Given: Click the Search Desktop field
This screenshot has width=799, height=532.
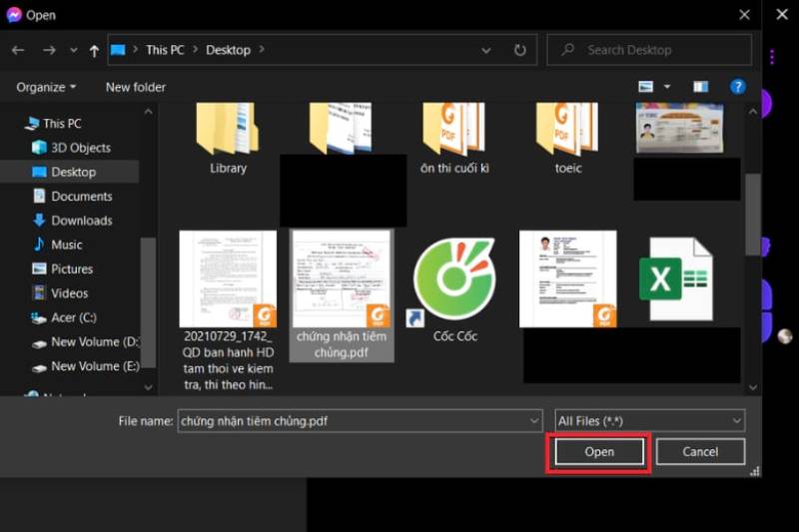Looking at the screenshot, I should click(x=659, y=50).
